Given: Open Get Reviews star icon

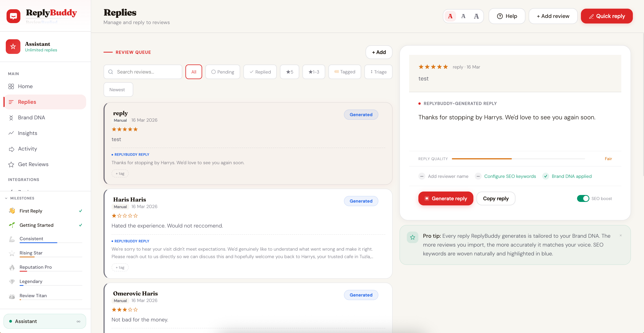Looking at the screenshot, I should coord(11,164).
